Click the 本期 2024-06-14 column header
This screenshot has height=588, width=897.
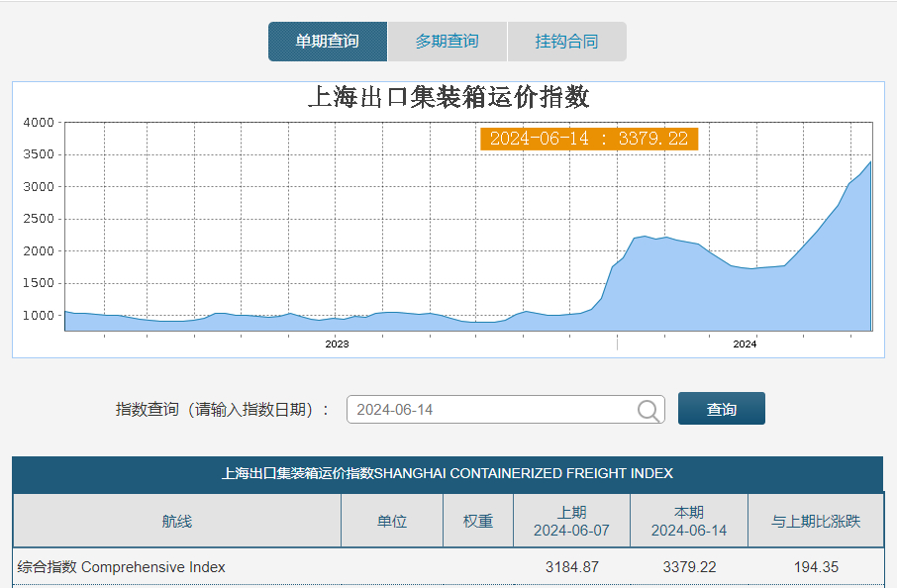click(x=688, y=521)
